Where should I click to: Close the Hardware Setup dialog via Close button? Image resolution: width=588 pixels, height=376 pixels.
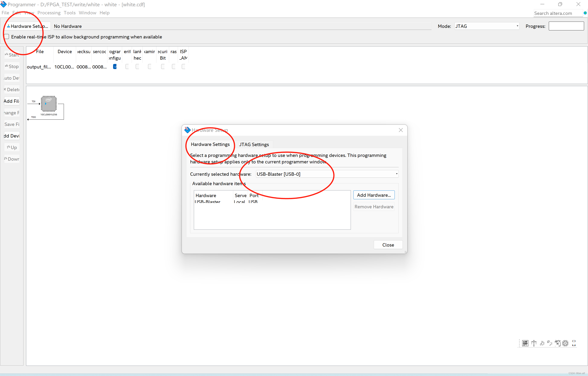[388, 245]
